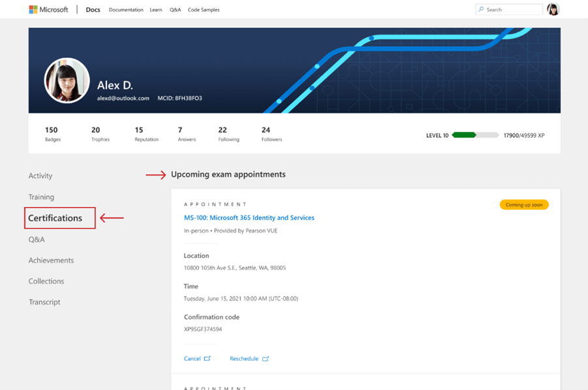The height and width of the screenshot is (390, 588).
Task: Open the user avatar in the header
Action: click(x=553, y=9)
